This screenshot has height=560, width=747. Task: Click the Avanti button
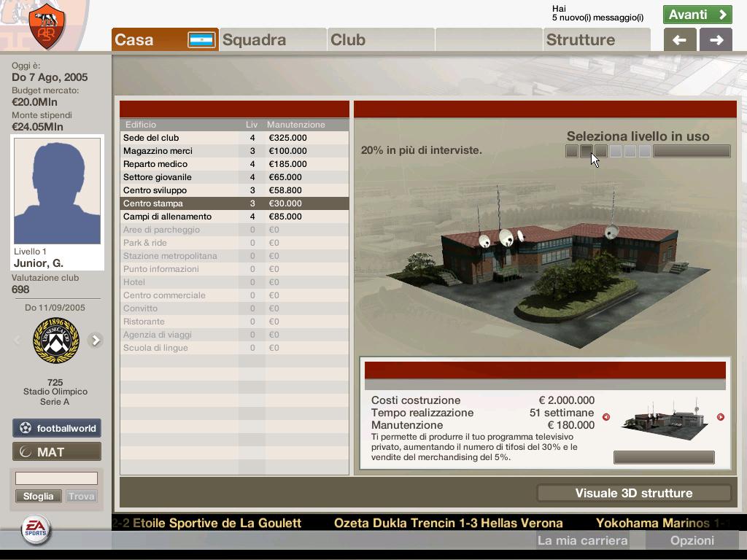697,15
